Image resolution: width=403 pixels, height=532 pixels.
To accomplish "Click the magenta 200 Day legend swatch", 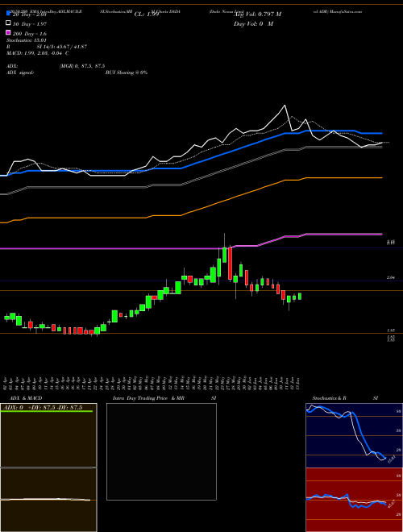I will pos(8,33).
